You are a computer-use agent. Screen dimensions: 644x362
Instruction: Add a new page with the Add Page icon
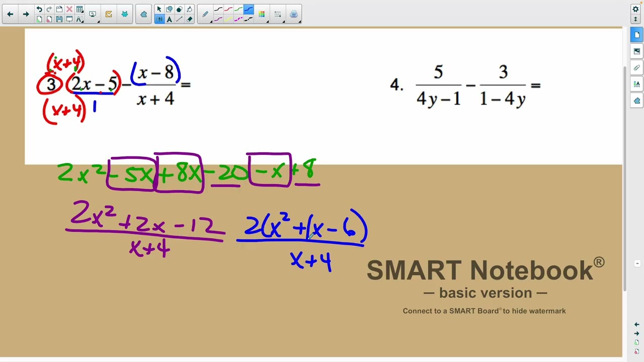pos(39,19)
